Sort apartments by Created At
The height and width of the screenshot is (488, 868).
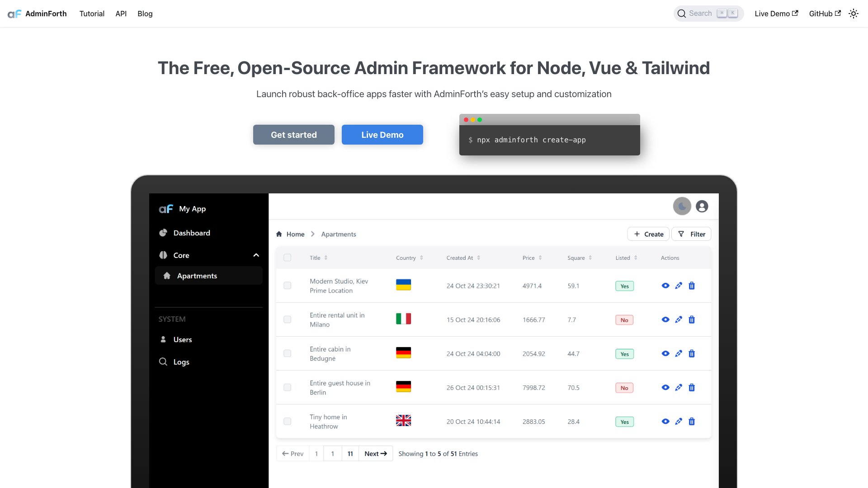point(478,258)
